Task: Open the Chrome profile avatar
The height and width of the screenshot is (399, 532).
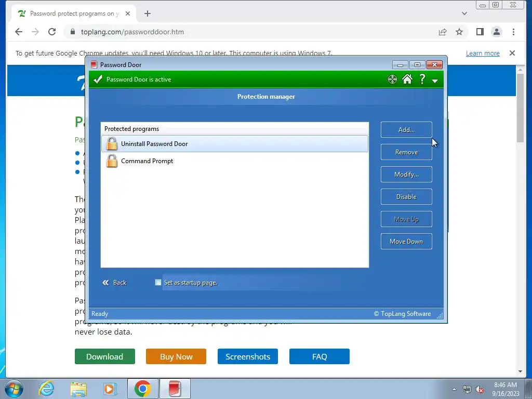Action: coord(496,32)
